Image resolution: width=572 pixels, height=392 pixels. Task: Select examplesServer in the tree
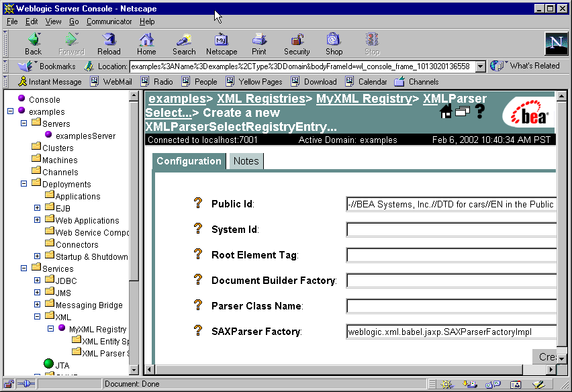pyautogui.click(x=85, y=136)
